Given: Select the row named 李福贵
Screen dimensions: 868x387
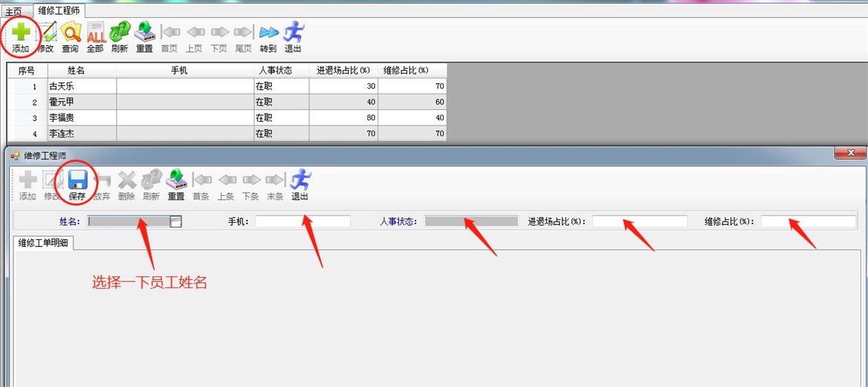Looking at the screenshot, I should [227, 117].
